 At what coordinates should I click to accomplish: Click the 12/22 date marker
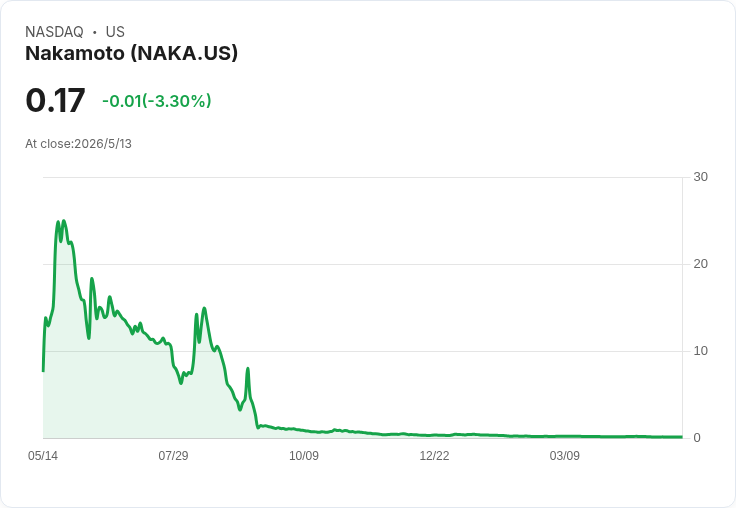click(x=434, y=455)
